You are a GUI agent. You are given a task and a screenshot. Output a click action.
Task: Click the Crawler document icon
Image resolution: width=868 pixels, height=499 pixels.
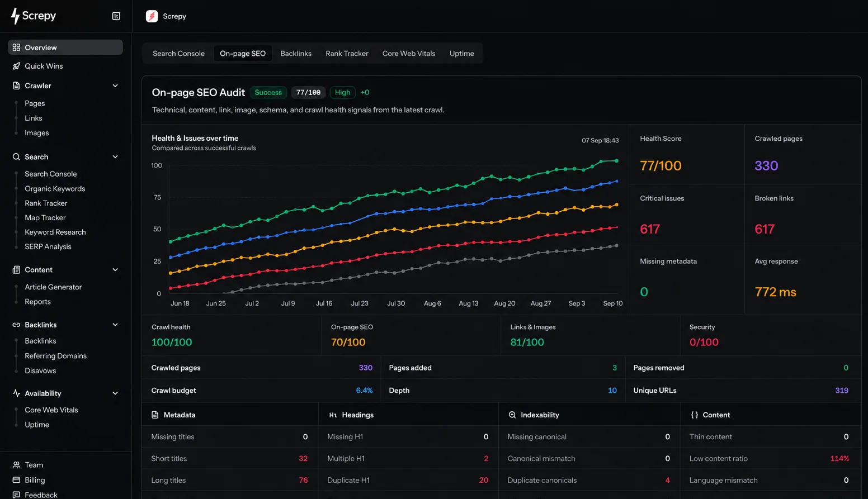pos(16,85)
